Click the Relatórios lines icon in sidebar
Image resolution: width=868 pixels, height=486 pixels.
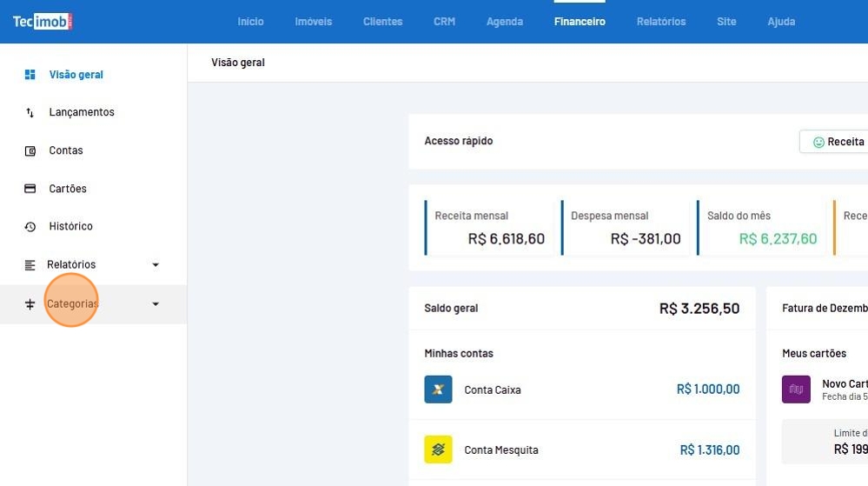[x=30, y=265]
